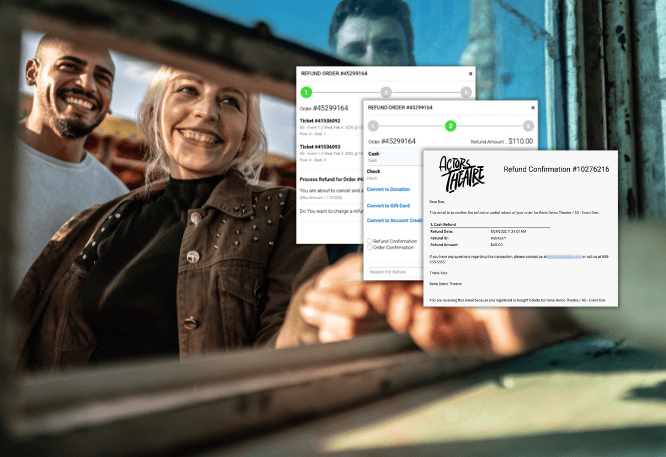Image resolution: width=666 pixels, height=457 pixels.
Task: Click the Row A - Seat 2 line
Action: coord(313,160)
